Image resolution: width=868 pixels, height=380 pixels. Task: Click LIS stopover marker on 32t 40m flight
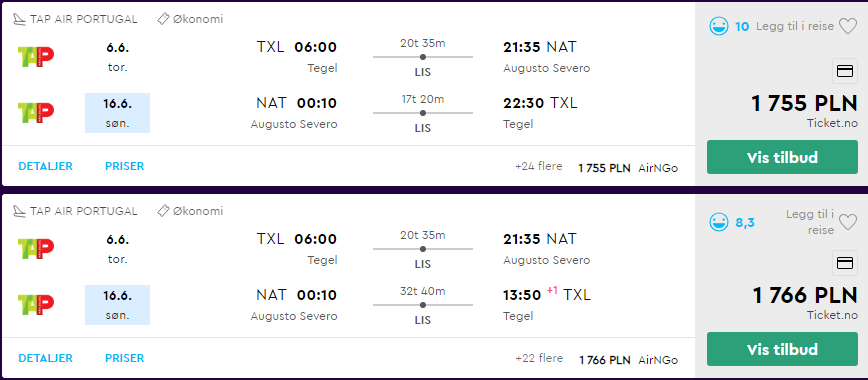click(x=423, y=305)
